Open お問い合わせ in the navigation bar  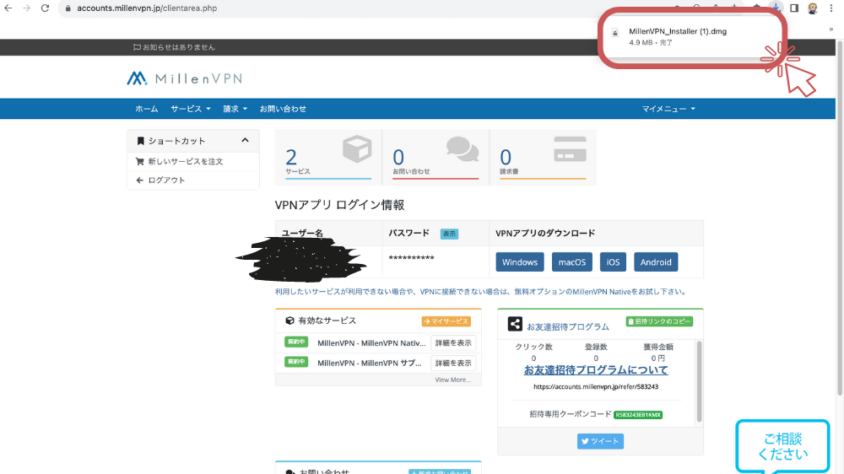[x=283, y=109]
